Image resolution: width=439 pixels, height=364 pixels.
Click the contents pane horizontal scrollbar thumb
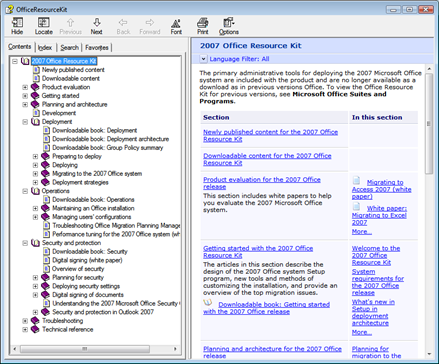(x=85, y=349)
